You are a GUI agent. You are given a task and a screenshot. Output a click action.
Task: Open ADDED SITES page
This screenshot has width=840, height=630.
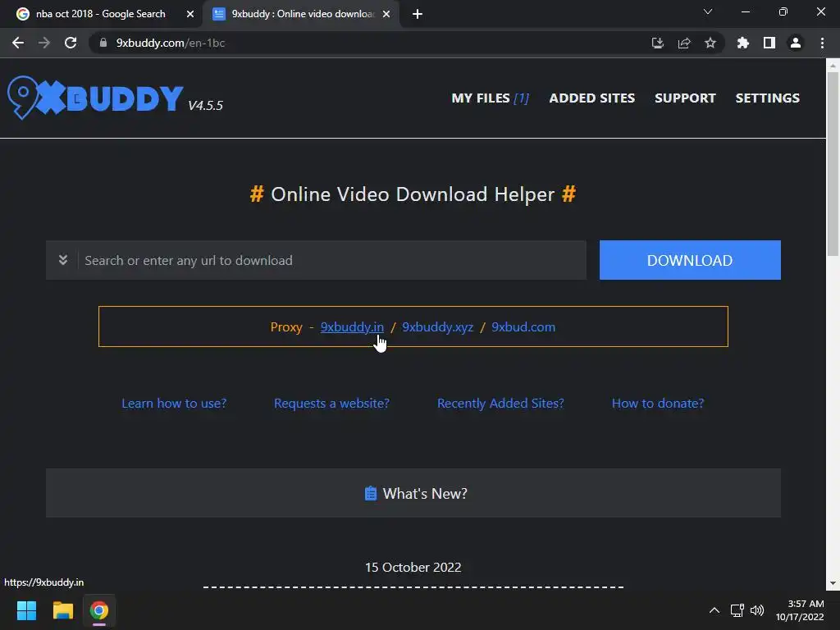591,98
